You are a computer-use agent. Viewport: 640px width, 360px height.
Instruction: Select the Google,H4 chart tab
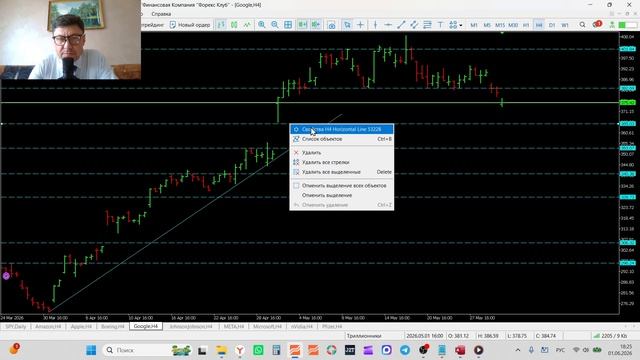(146, 327)
